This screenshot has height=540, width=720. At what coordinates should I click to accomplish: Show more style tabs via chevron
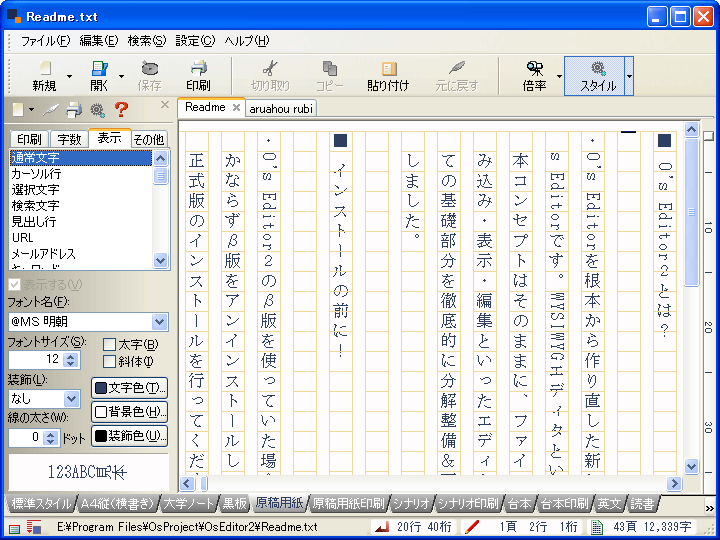(709, 508)
